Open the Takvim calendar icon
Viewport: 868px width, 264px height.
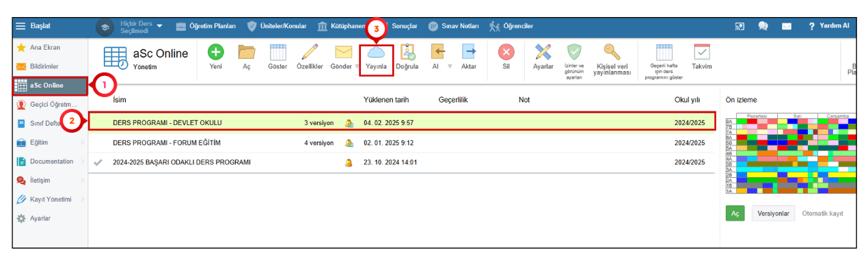point(702,52)
